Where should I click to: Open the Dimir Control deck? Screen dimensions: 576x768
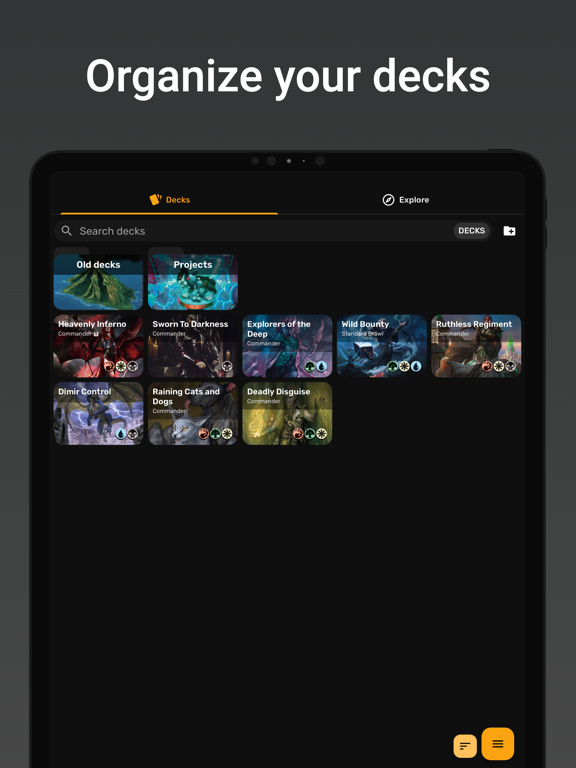coord(98,413)
